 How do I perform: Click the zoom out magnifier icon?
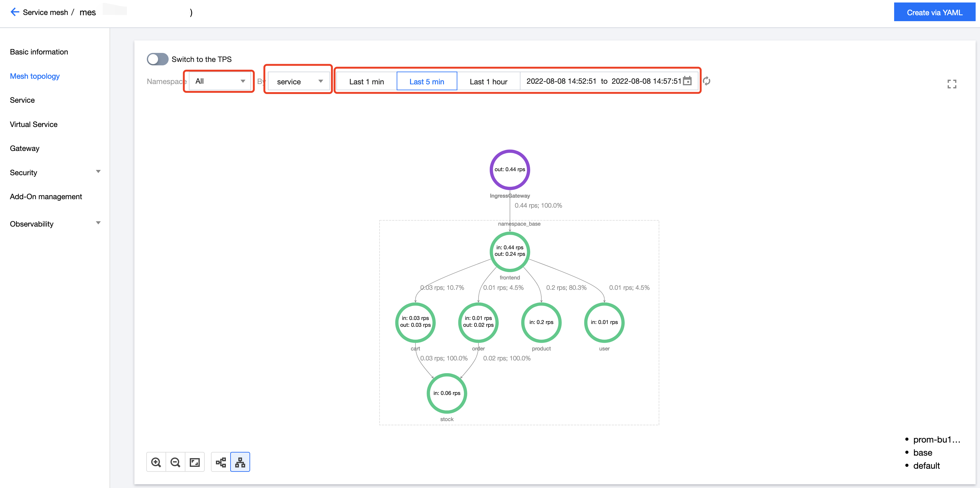tap(175, 462)
